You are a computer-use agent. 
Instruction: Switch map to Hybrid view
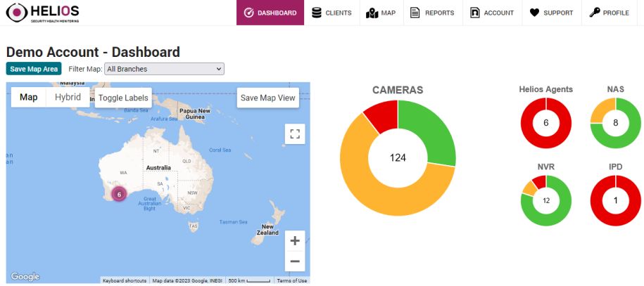68,97
